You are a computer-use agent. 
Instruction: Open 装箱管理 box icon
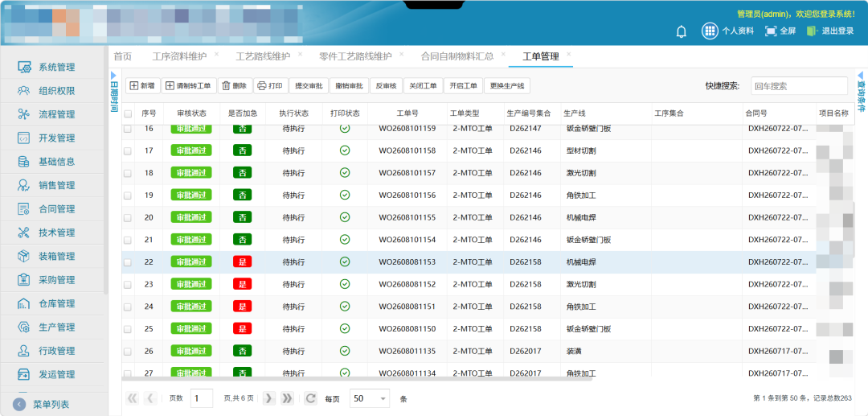[24, 256]
